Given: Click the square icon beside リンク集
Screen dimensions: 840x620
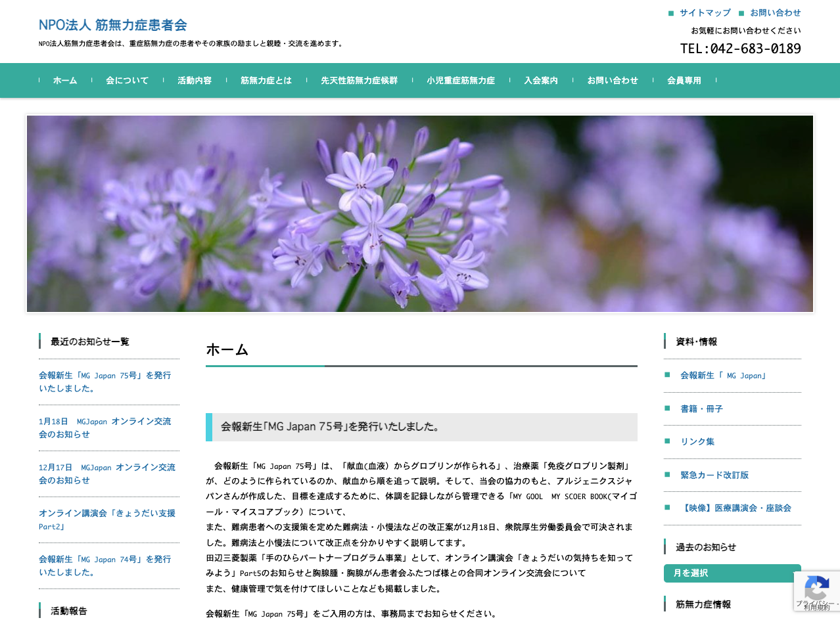Looking at the screenshot, I should click(x=668, y=441).
